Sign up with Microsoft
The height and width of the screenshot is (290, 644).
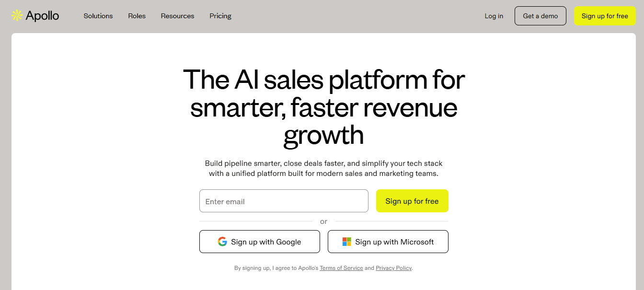(x=388, y=242)
